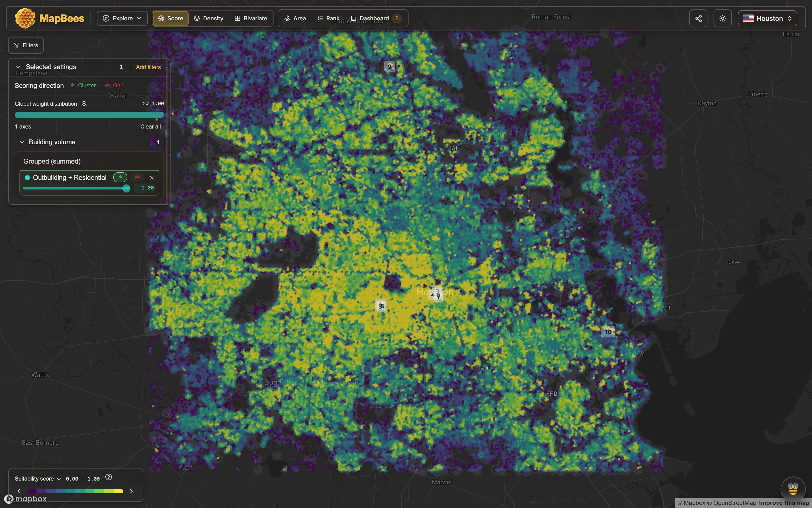The image size is (812, 508).
Task: Click the Filters button
Action: coord(26,45)
